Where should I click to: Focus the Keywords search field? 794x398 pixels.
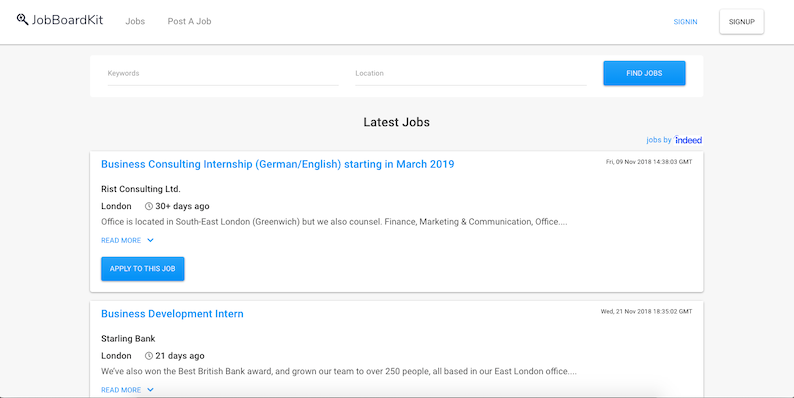click(223, 74)
